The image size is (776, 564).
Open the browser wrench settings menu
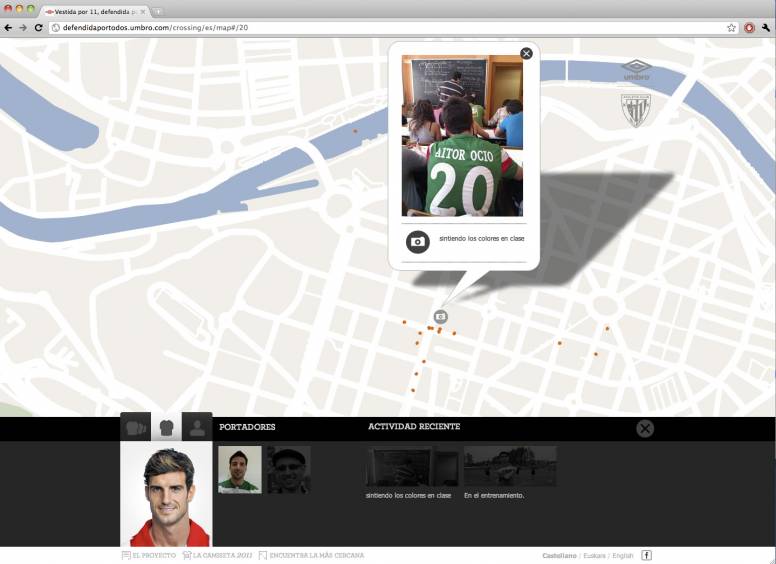(x=766, y=28)
